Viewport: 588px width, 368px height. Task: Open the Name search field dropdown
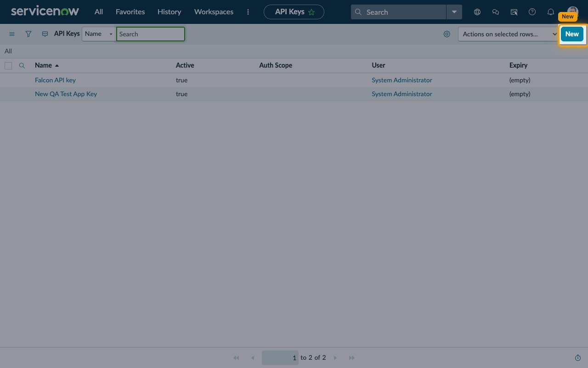(x=98, y=34)
